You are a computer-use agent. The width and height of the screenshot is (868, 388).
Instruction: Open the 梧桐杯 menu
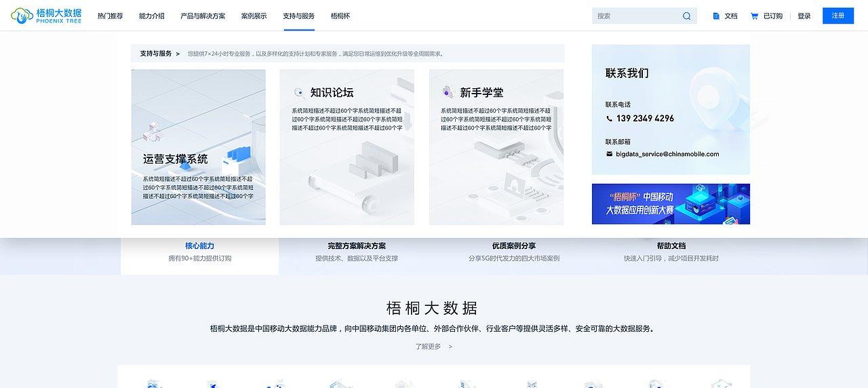[x=340, y=16]
